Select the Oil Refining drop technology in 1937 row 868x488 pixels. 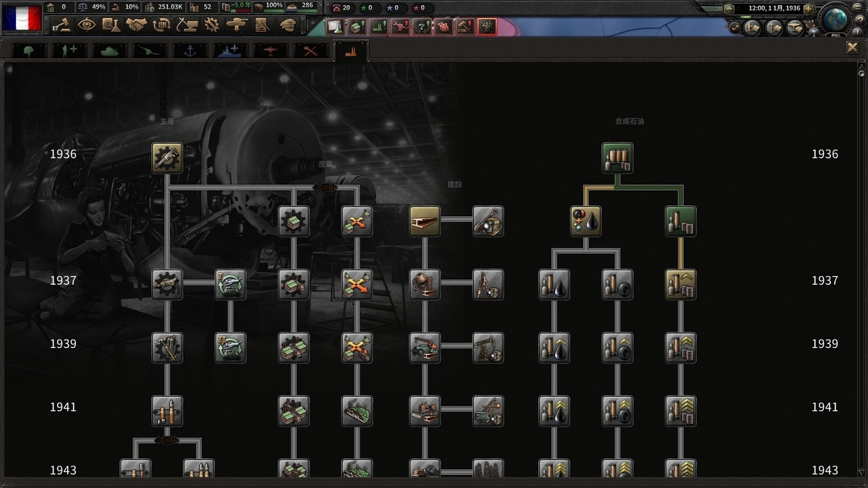[553, 284]
